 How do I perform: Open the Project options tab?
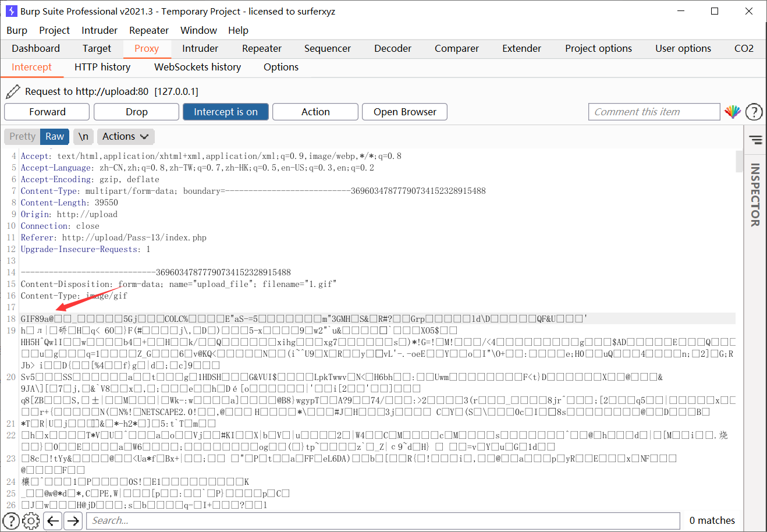(x=598, y=48)
